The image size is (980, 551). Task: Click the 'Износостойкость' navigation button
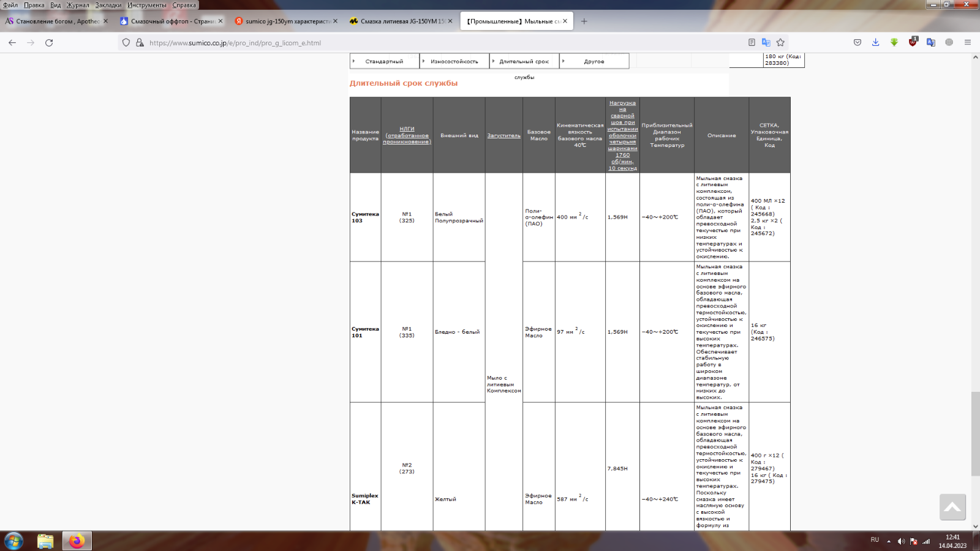click(454, 61)
